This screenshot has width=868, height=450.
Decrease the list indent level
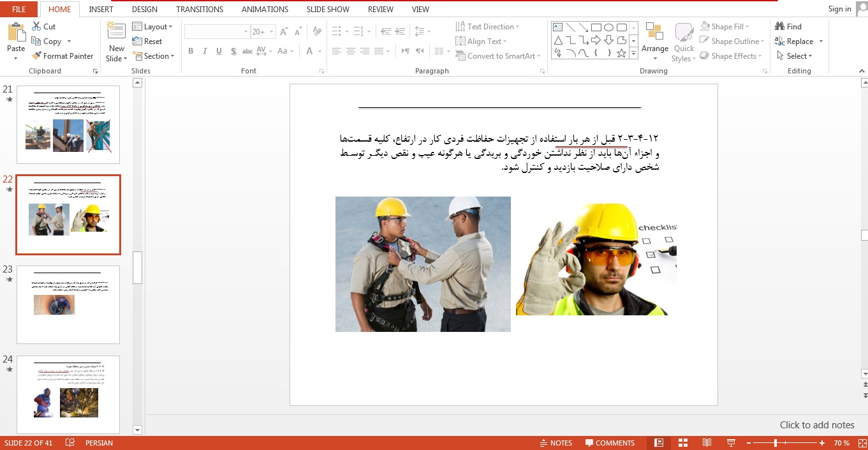point(386,31)
